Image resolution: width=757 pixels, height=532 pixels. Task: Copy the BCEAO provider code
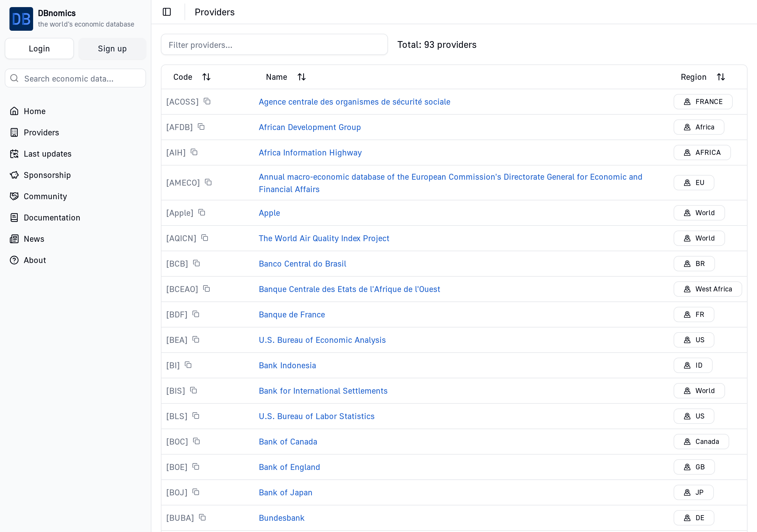point(207,288)
